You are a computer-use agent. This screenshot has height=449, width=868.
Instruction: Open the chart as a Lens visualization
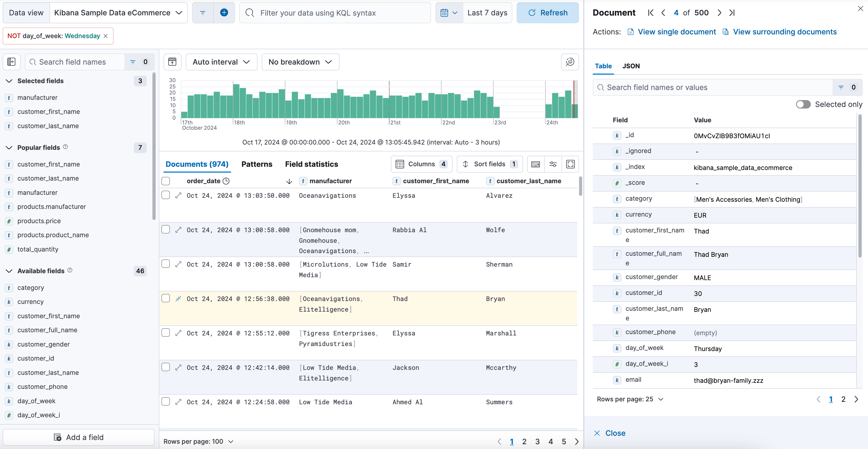172,62
